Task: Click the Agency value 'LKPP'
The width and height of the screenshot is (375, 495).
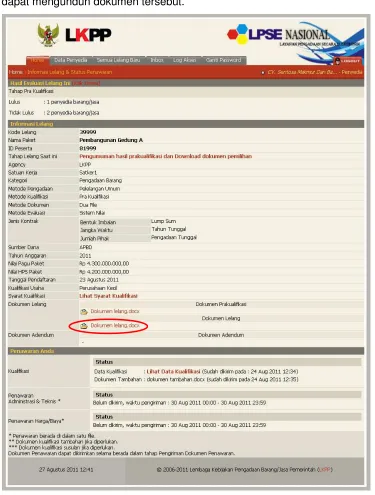Action: (x=85, y=165)
